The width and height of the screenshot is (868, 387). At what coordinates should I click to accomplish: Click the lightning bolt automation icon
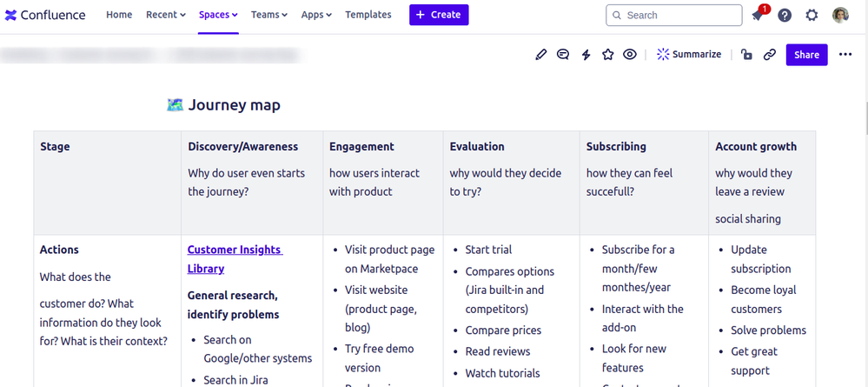[x=586, y=54]
